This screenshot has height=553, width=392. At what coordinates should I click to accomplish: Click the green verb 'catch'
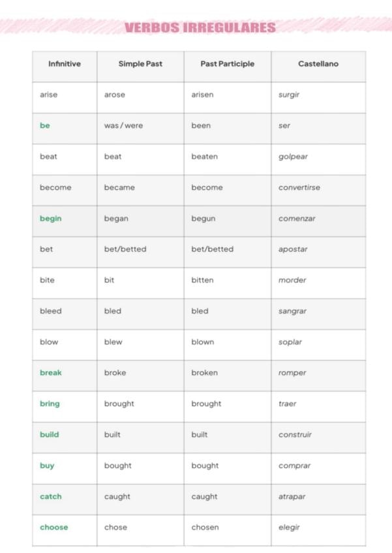point(50,496)
